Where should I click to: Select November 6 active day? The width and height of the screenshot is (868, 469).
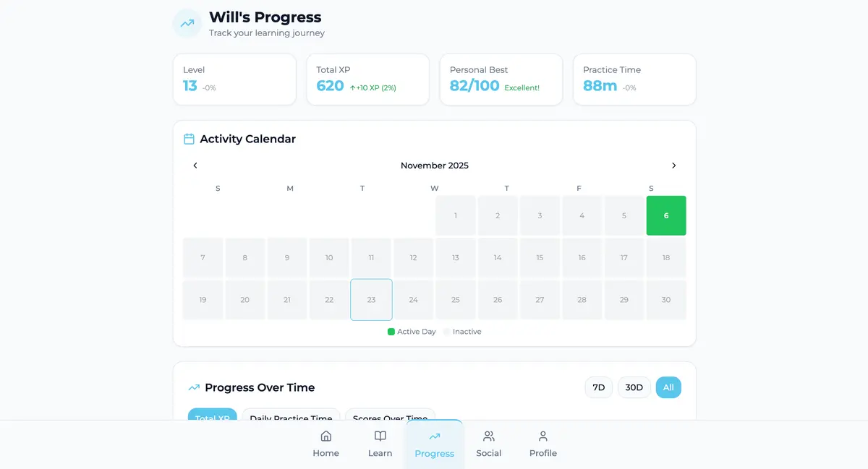click(666, 215)
